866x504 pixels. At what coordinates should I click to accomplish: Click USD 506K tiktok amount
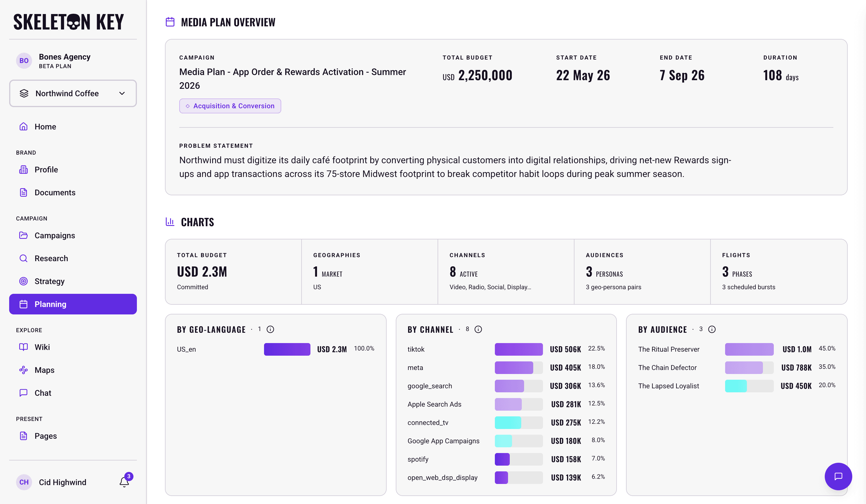565,349
